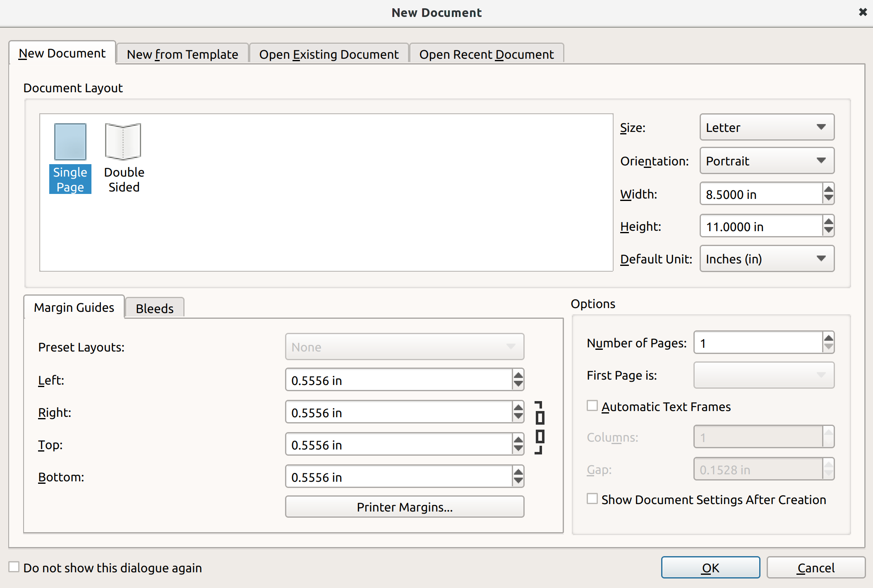873x588 pixels.
Task: Toggle the margin link chain icon
Action: point(540,428)
